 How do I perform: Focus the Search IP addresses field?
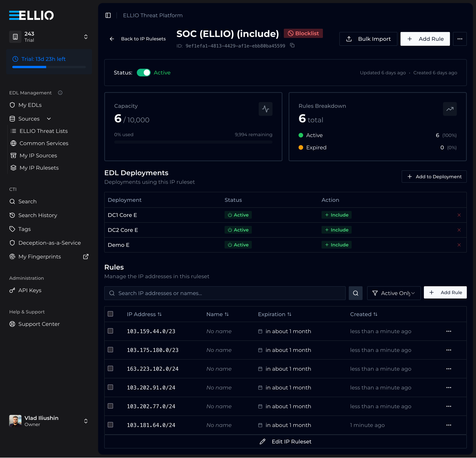point(225,293)
